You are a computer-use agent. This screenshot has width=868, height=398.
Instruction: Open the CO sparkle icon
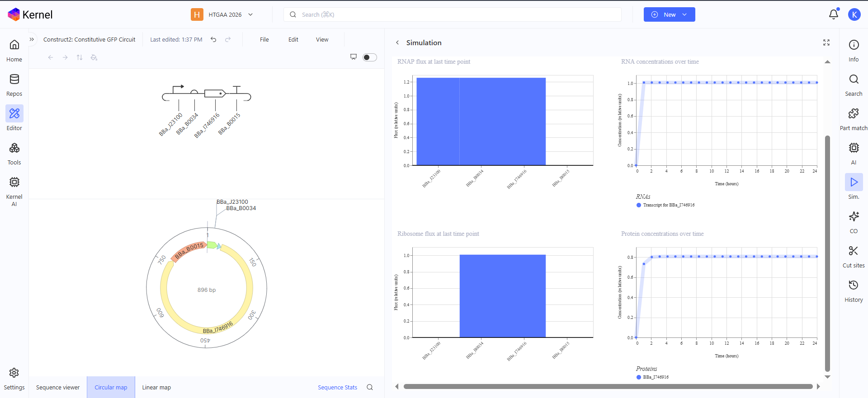point(854,216)
